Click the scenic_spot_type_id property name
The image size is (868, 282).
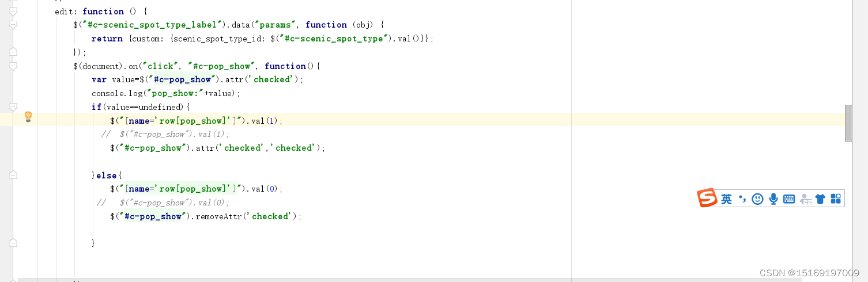(x=220, y=39)
